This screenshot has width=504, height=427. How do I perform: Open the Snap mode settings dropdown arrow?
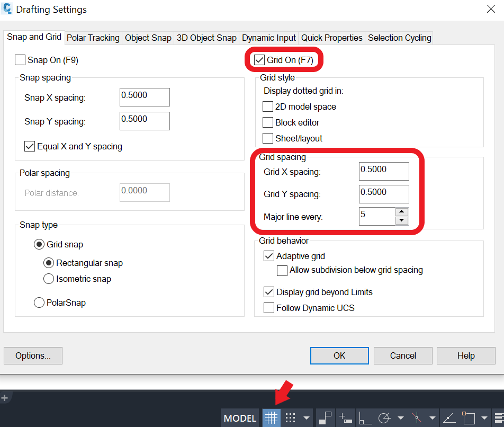(307, 417)
